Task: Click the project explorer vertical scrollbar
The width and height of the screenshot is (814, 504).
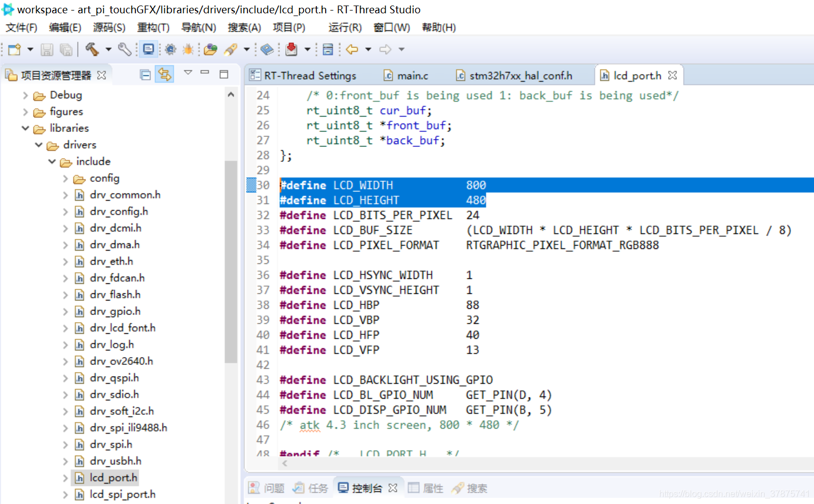Action: tap(231, 261)
